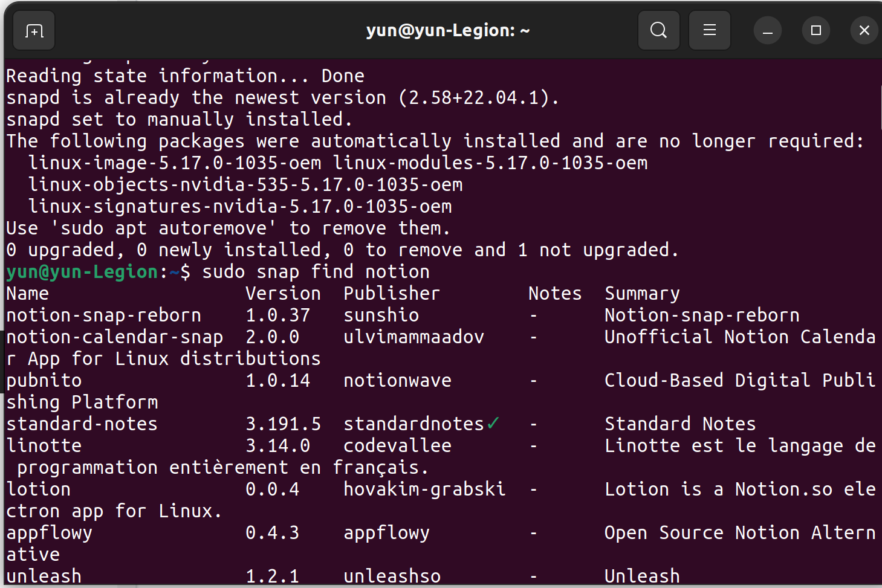
Task: Click the version '2.0.0'
Action: [273, 337]
